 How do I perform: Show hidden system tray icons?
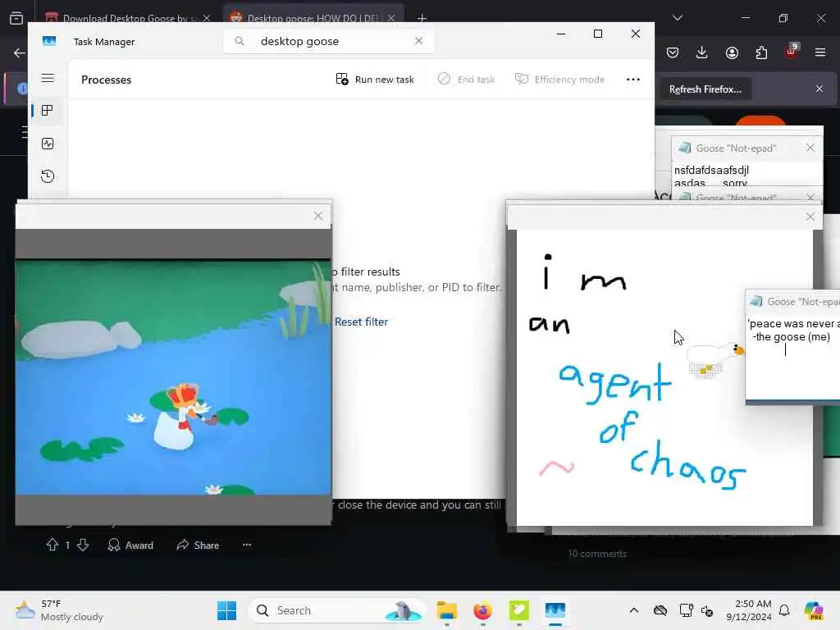tap(634, 610)
